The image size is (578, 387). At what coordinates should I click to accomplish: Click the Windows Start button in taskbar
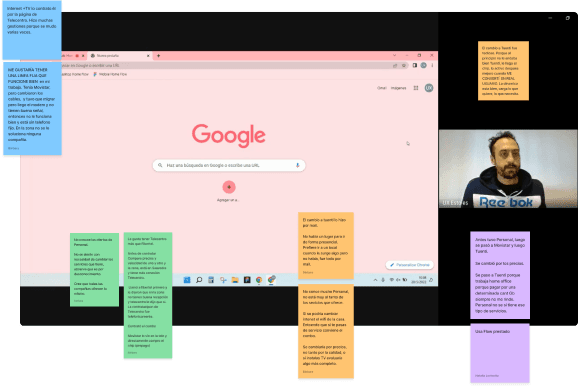(187, 280)
